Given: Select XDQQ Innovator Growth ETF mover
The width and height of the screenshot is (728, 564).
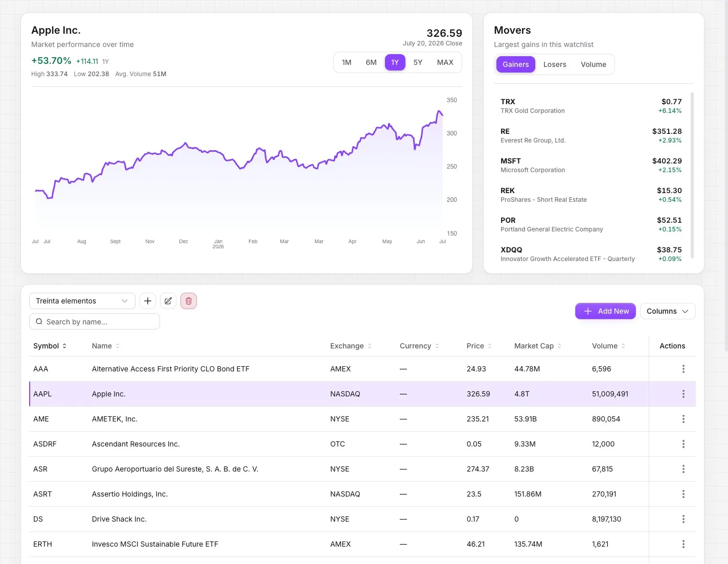Looking at the screenshot, I should [591, 254].
